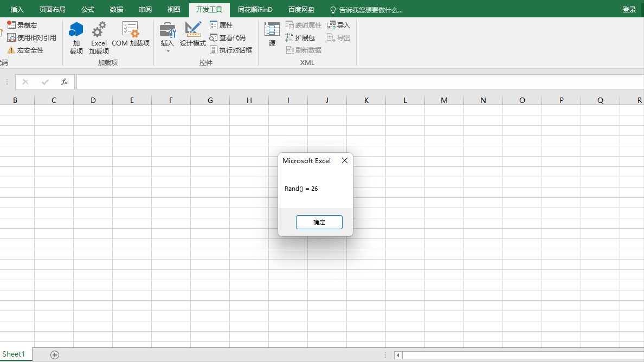Click the Insert Function fx button

coord(65,82)
